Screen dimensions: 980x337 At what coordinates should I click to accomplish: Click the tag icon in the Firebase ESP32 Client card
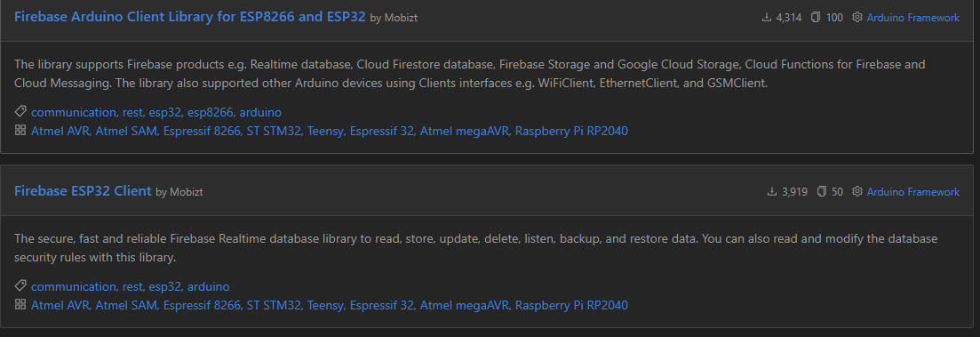[20, 285]
